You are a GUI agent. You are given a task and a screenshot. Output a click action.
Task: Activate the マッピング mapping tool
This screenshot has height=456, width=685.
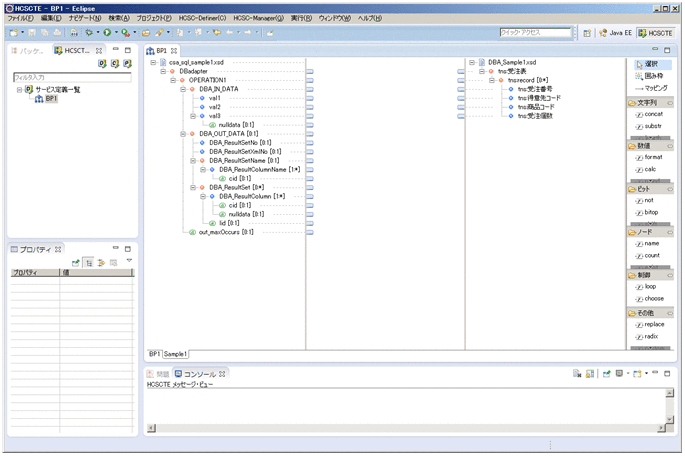pos(654,88)
